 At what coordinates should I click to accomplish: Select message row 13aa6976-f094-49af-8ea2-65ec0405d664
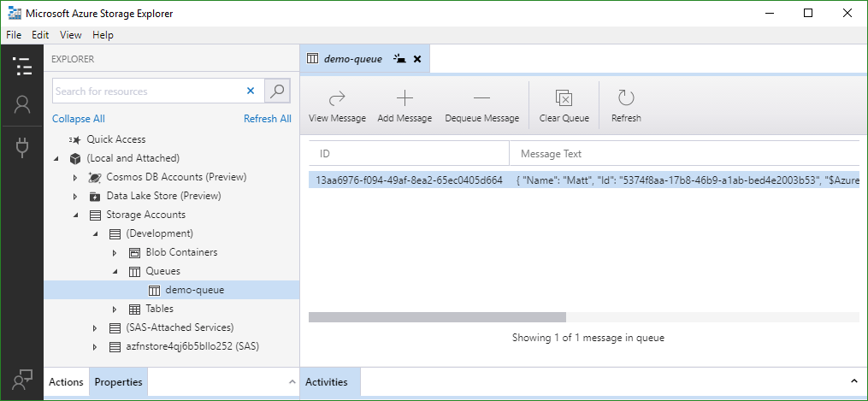pos(584,180)
